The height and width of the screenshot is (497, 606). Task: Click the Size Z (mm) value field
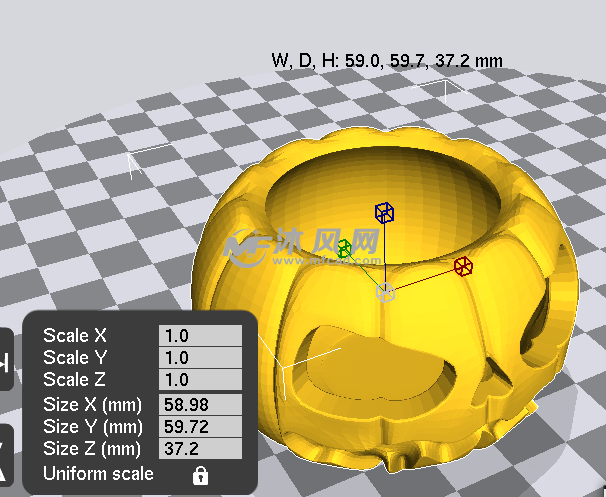click(200, 449)
